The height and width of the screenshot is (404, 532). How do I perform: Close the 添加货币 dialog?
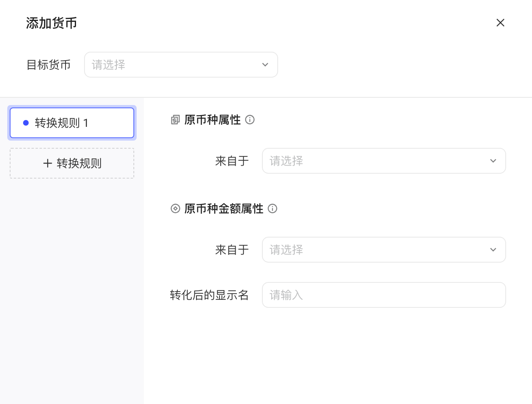tap(500, 23)
